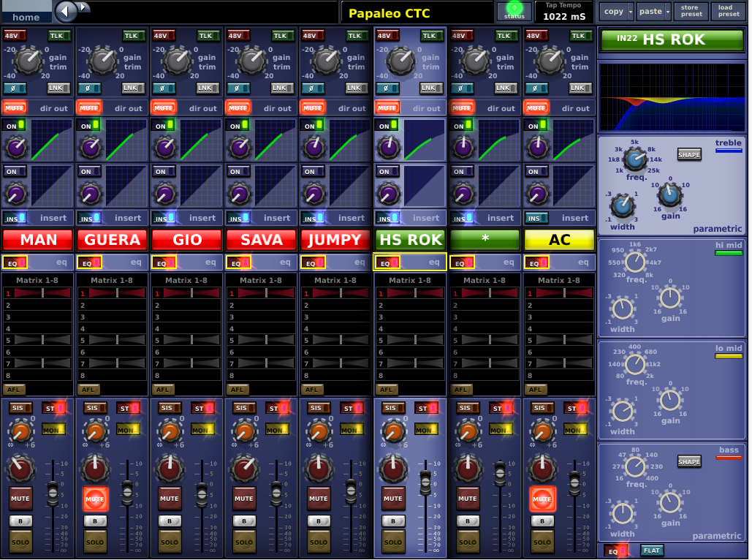Unmute the GUERA channel fader mute
The width and height of the screenshot is (752, 560).
[94, 499]
